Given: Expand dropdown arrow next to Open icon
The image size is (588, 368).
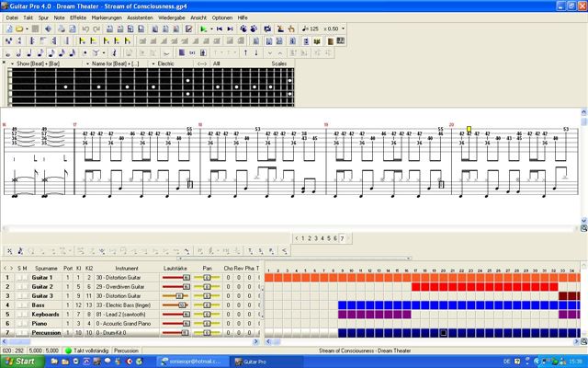Looking at the screenshot, I should coord(27,29).
